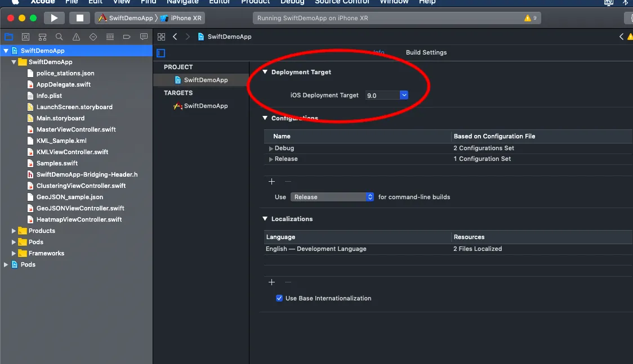Add a configuration with plus button
The width and height of the screenshot is (633, 364).
click(271, 181)
